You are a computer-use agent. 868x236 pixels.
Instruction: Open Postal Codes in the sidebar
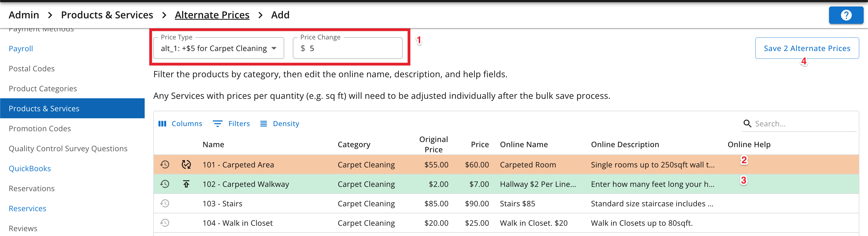(x=32, y=68)
